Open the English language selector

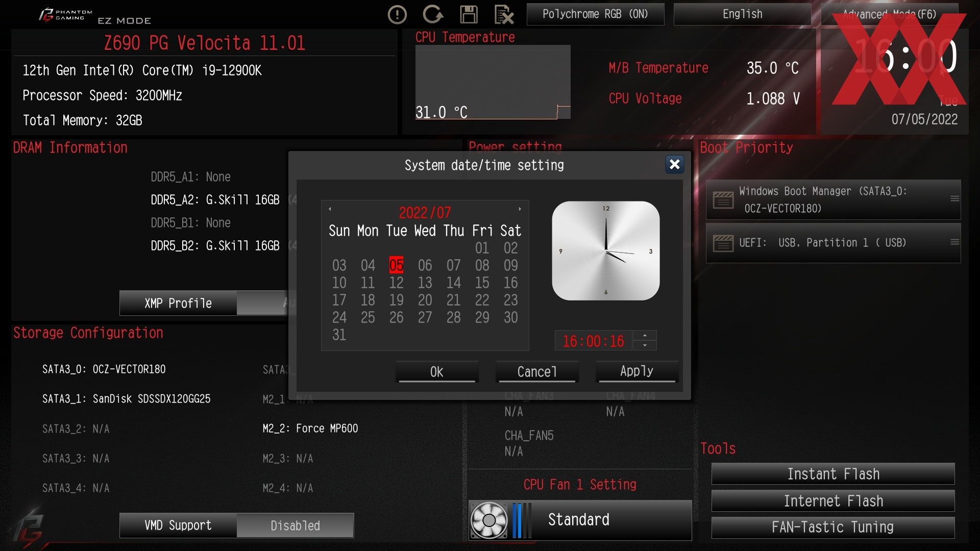742,14
